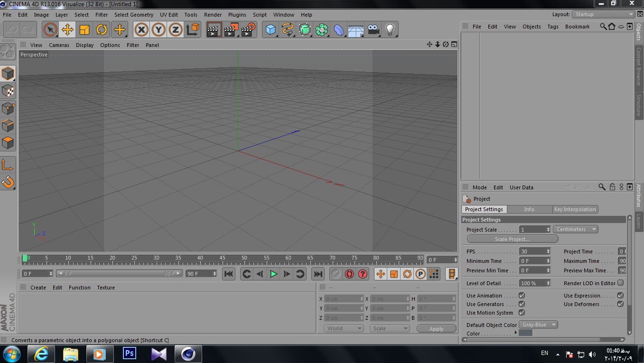Activate the Move tool

tap(67, 30)
